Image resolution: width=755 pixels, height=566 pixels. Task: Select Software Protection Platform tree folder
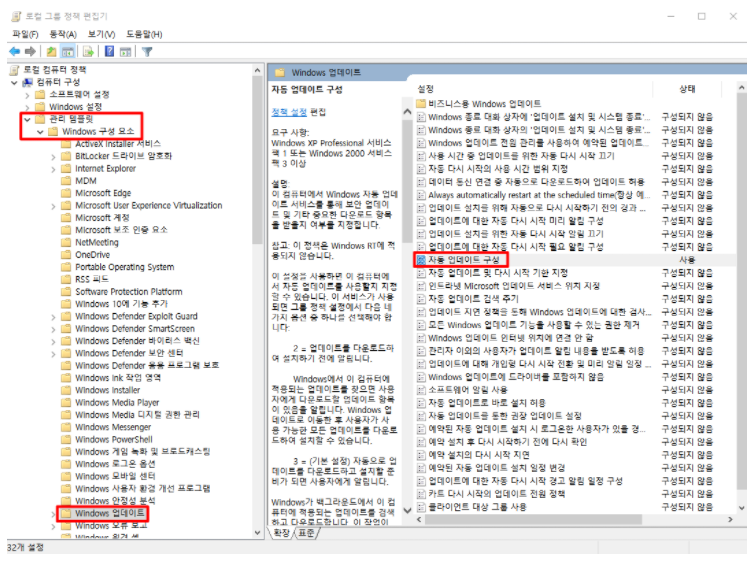129,291
